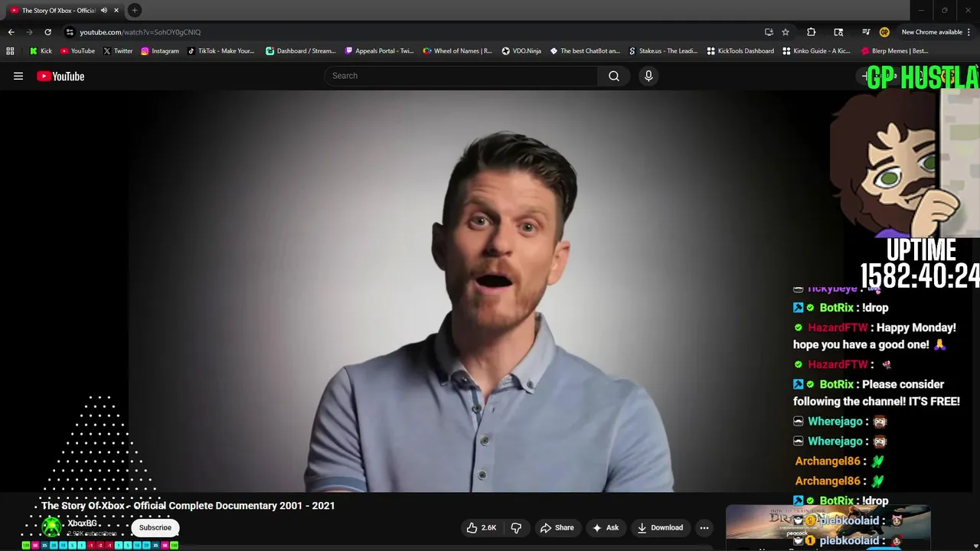Dislike the video
The height and width of the screenshot is (551, 980).
516,527
